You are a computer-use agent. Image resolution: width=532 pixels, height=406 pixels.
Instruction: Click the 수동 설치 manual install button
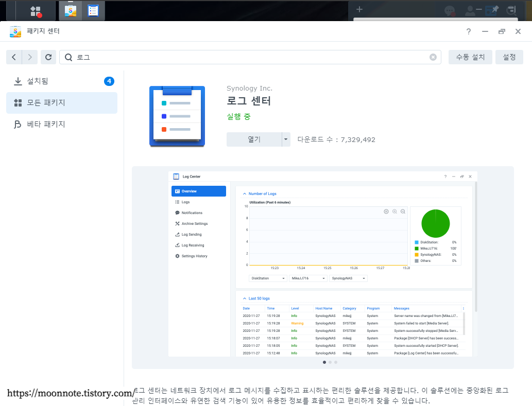[470, 57]
